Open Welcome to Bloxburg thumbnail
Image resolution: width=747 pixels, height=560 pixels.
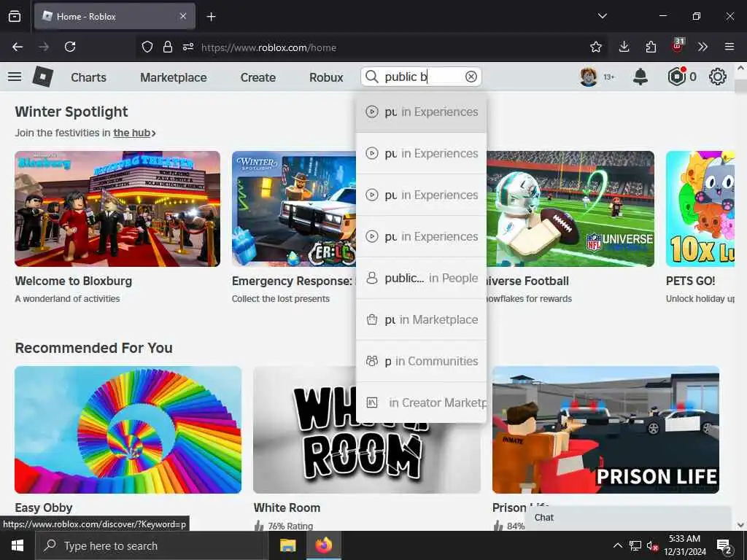(117, 209)
